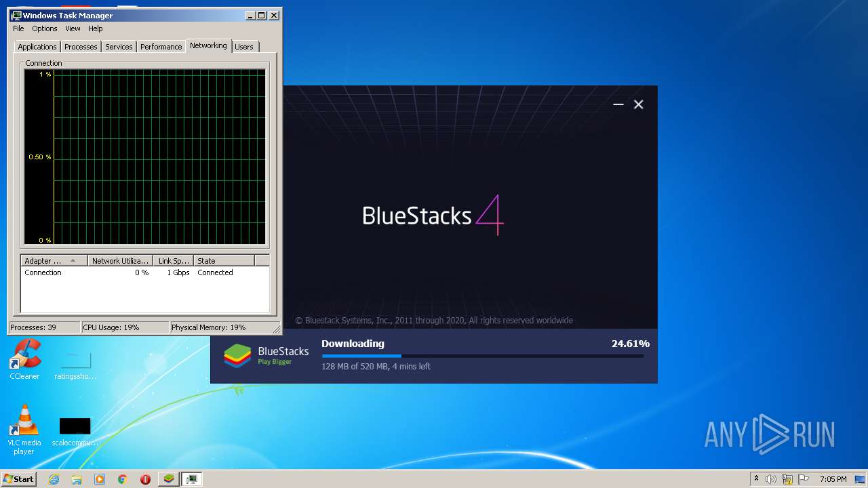Viewport: 868px width, 488px height.
Task: Open Internet Explorer from the taskbar
Action: [x=54, y=479]
